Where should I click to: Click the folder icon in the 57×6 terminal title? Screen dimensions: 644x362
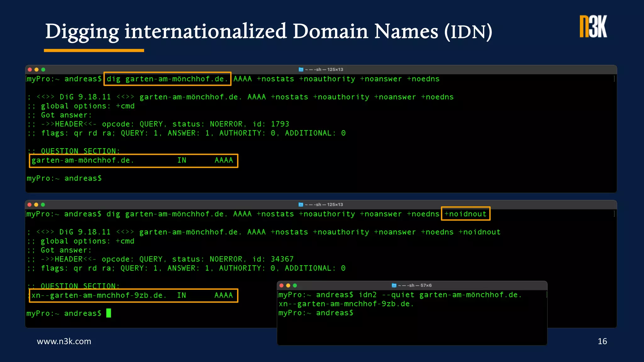point(394,285)
